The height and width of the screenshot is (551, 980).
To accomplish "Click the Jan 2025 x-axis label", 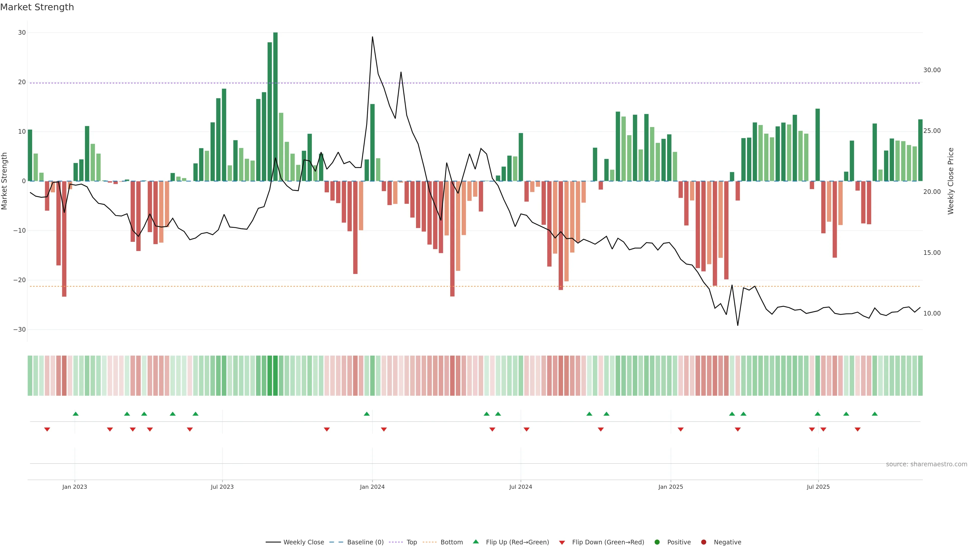I will [671, 487].
